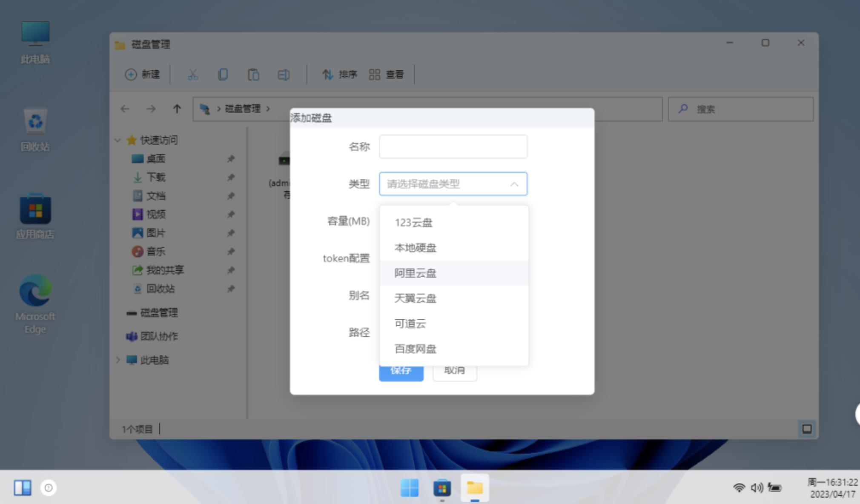Click the paste clipboard toolbar icon
The height and width of the screenshot is (504, 860).
[x=253, y=75]
